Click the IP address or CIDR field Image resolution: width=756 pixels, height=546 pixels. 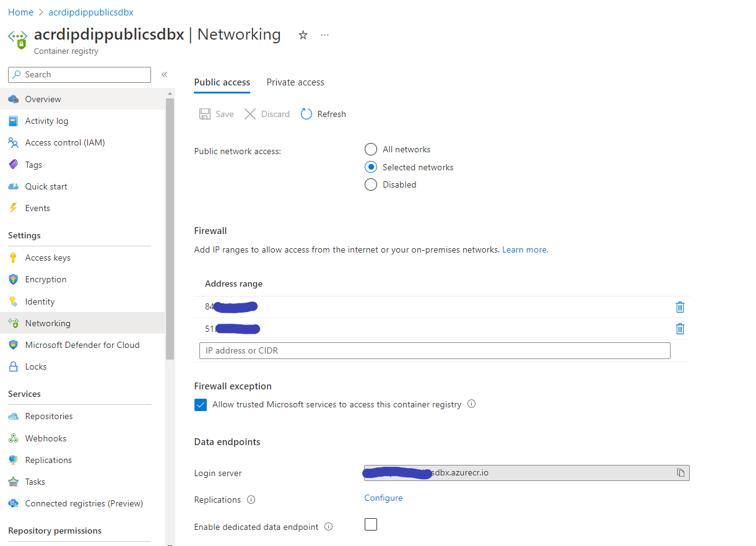coord(435,350)
